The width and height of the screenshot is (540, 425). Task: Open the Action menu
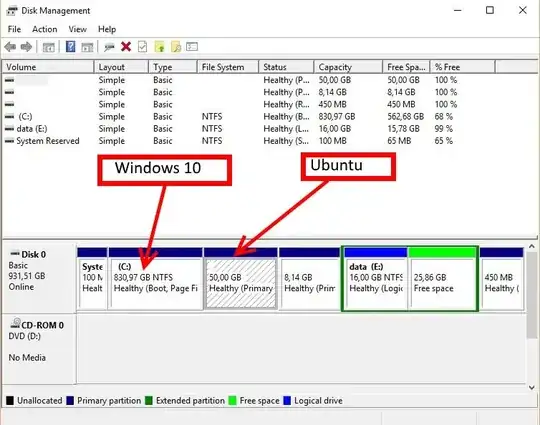click(44, 29)
